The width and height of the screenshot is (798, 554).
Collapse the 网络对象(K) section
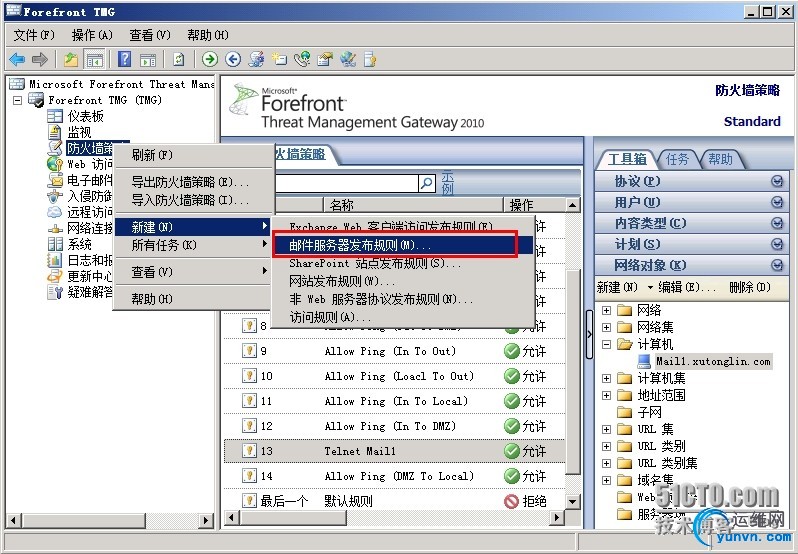click(777, 265)
